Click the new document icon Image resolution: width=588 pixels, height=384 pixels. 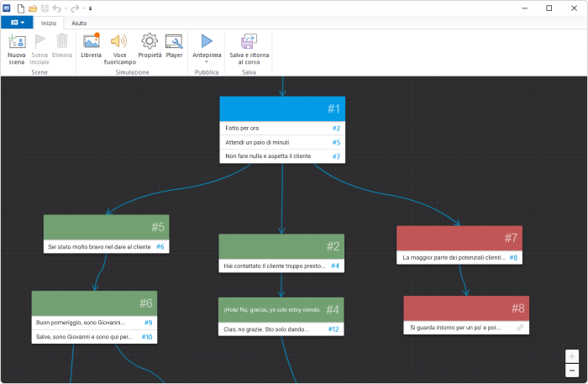click(x=21, y=8)
